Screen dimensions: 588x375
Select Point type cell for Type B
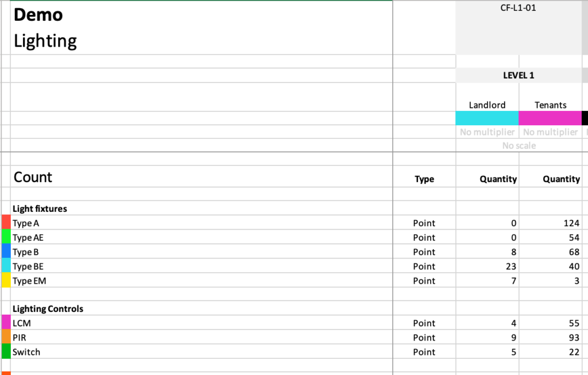point(424,252)
